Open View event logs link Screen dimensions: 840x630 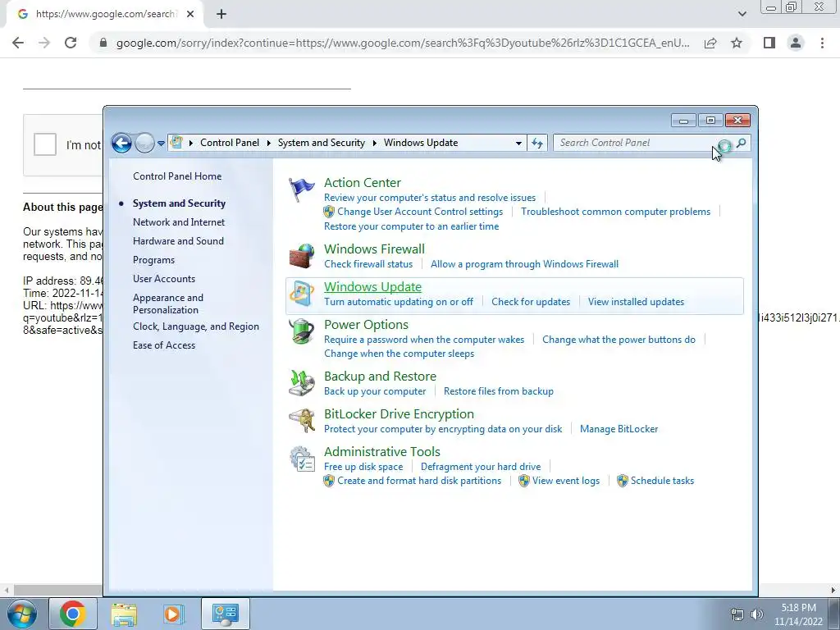566,481
